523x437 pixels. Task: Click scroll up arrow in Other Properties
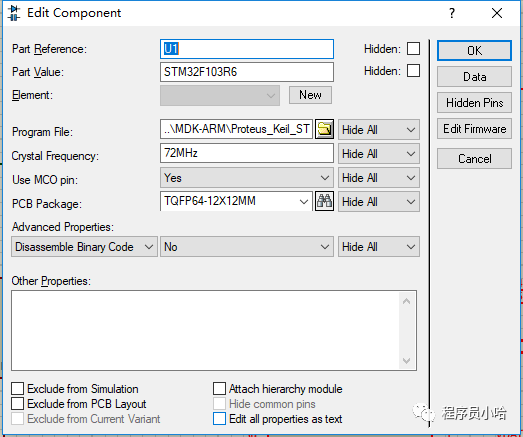point(406,302)
